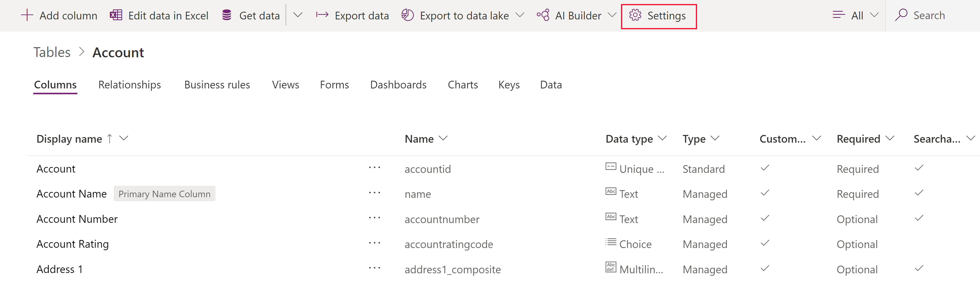Expand the Get data split dropdown arrow
The width and height of the screenshot is (980, 281).
pos(298,15)
